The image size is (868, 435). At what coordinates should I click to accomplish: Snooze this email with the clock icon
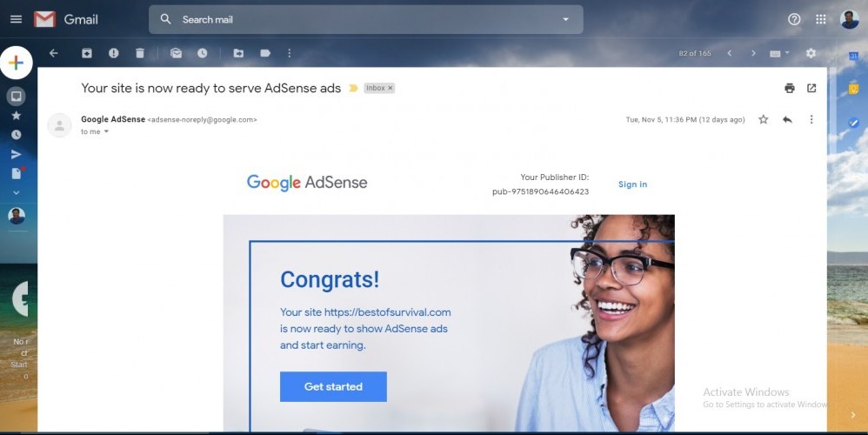click(203, 53)
